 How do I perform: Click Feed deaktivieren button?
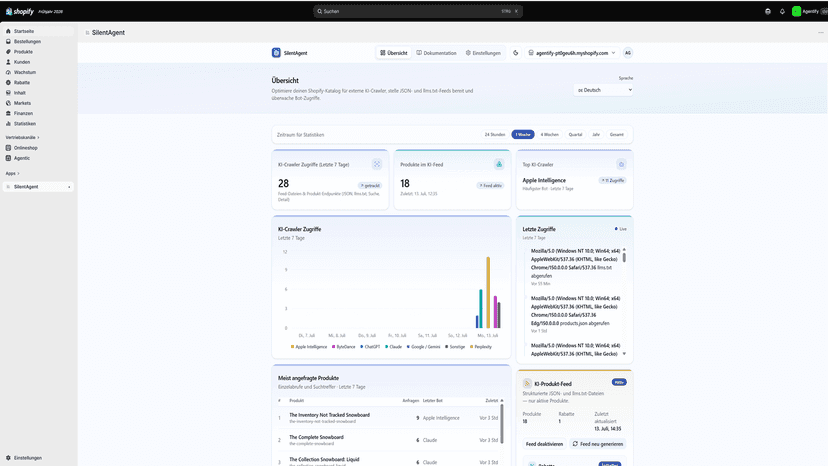(544, 444)
